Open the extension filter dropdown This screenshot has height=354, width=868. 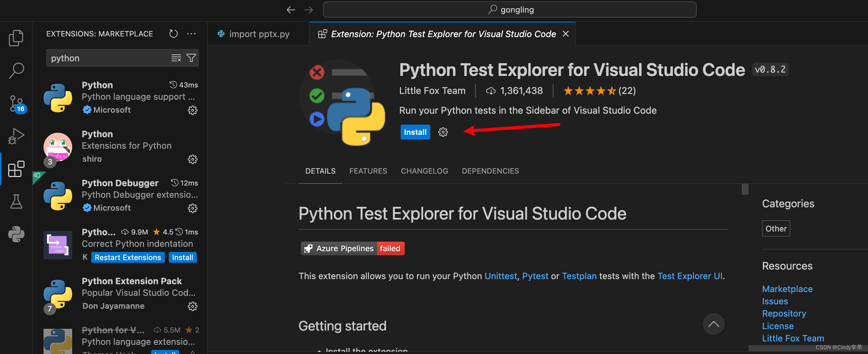click(191, 58)
